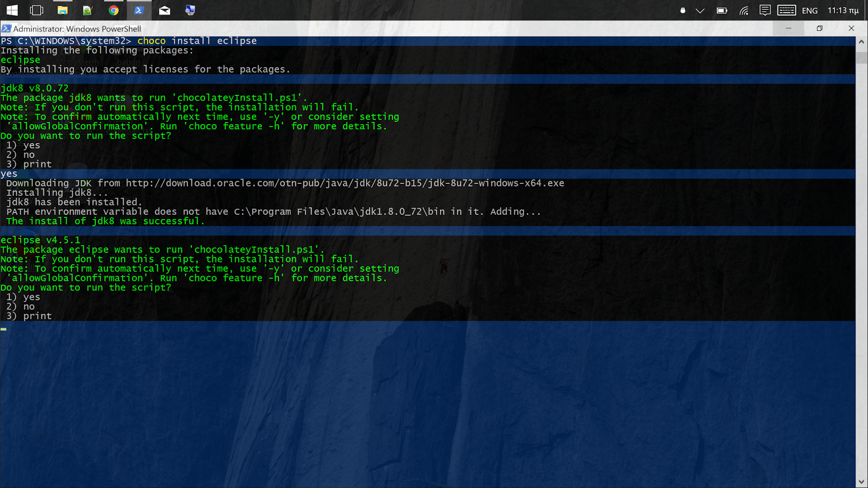868x488 pixels.
Task: Click 'jdk8 has been installed.' line
Action: coord(74,202)
